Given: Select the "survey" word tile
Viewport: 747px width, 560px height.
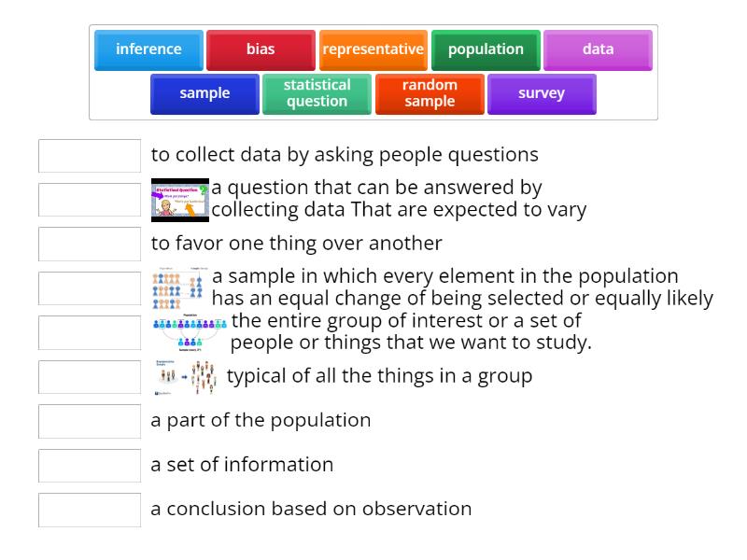Looking at the screenshot, I should [542, 93].
